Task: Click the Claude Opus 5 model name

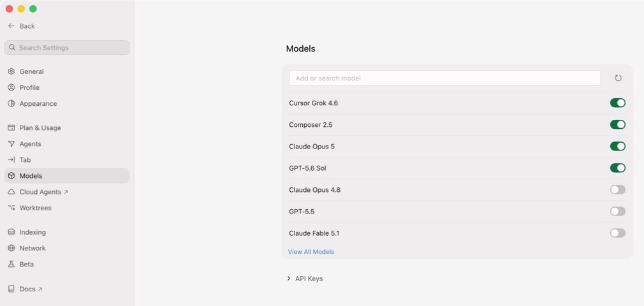Action: 312,147
